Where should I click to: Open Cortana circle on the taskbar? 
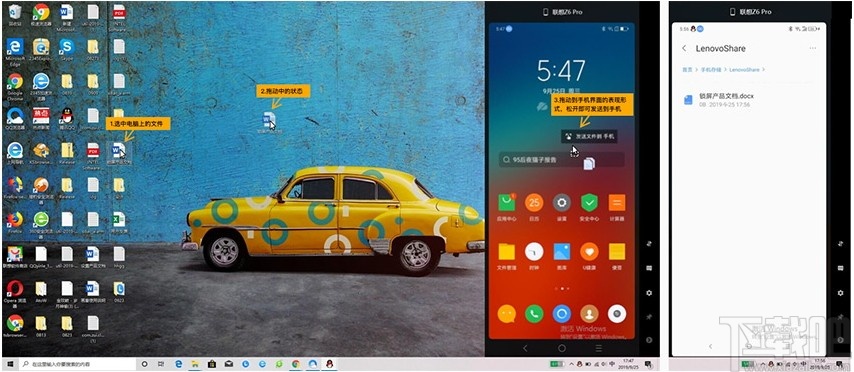145,364
